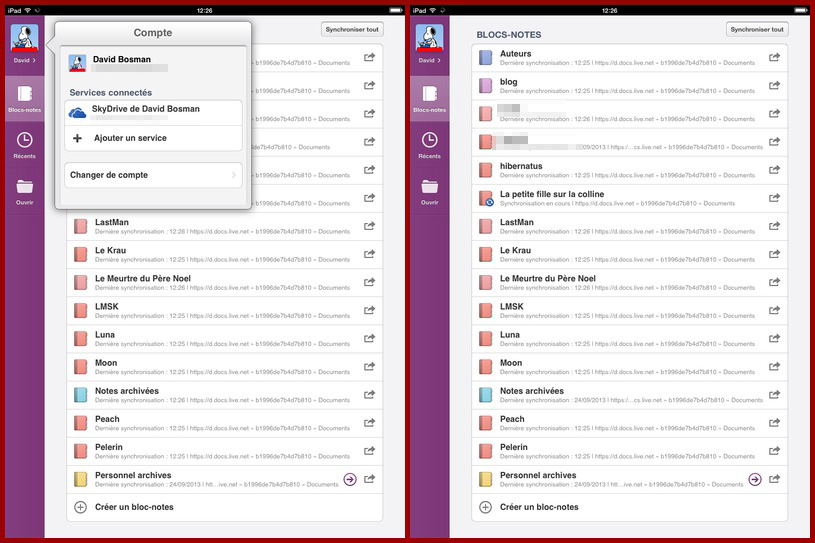Image resolution: width=815 pixels, height=543 pixels.
Task: Open Moon notebook in right screen
Action: click(x=629, y=366)
